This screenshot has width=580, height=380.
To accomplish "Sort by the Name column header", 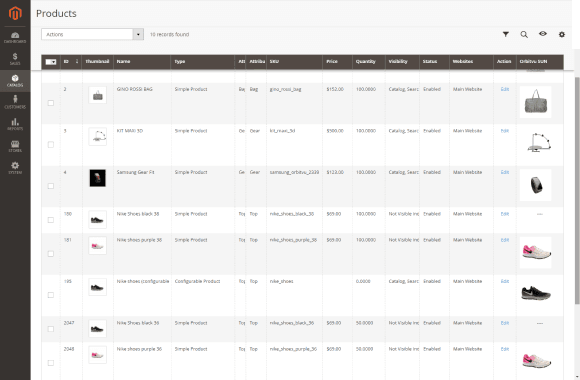I will point(142,61).
